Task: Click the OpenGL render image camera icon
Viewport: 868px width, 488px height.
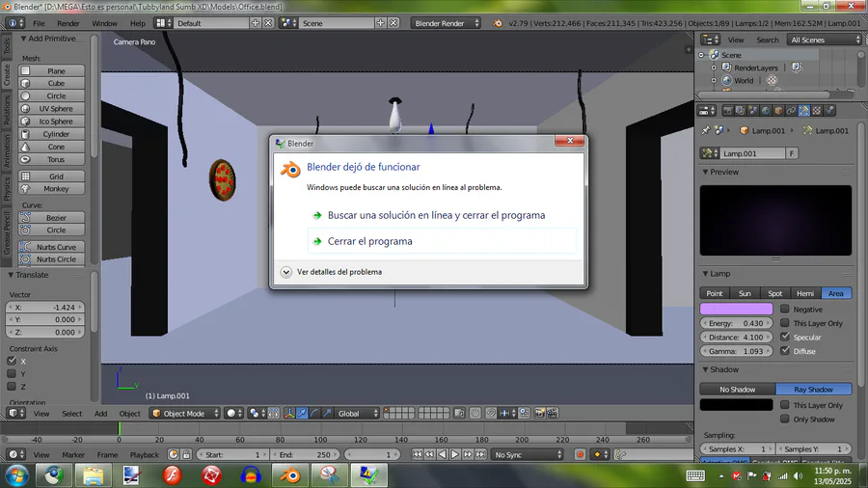Action: [539, 414]
